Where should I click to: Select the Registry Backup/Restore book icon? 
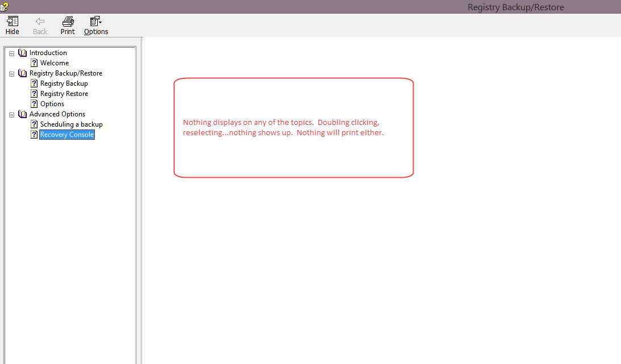point(22,73)
